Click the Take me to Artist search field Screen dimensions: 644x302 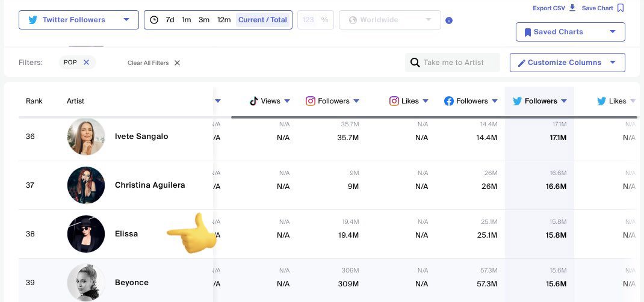[453, 63]
